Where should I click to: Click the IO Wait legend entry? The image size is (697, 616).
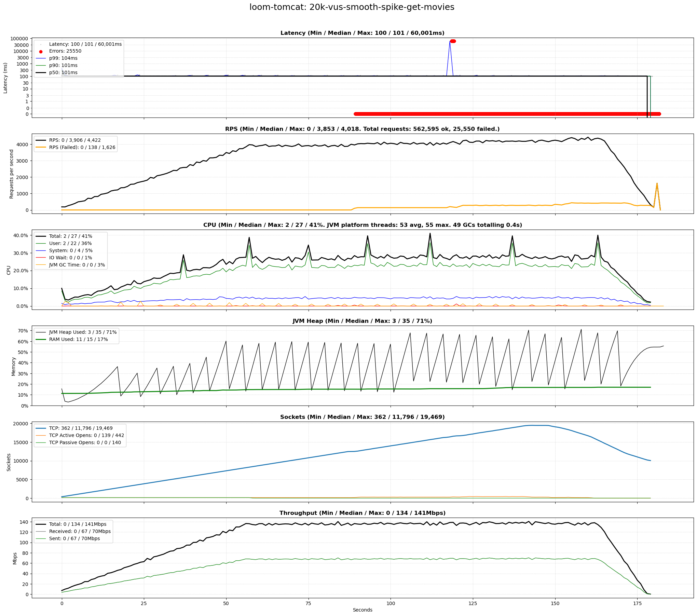[70, 258]
